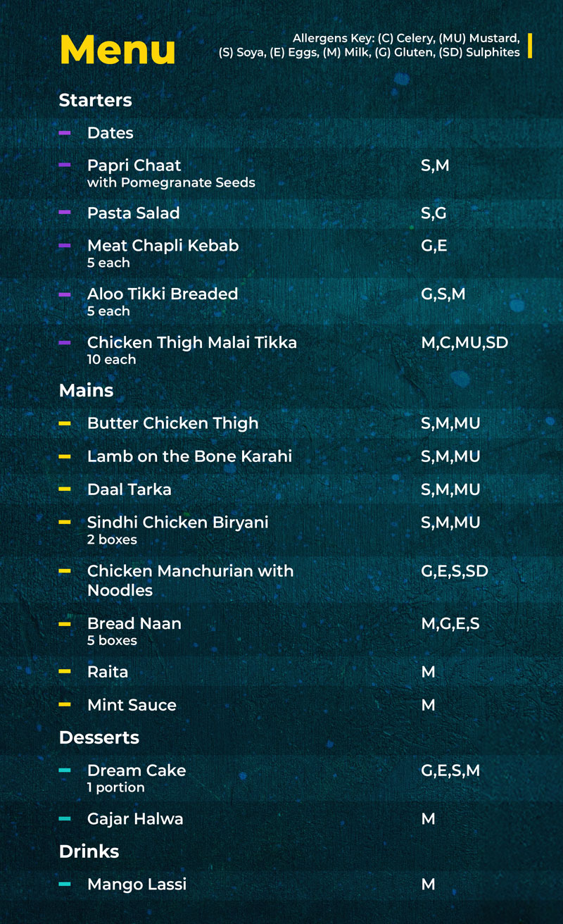Click the Sindhi Chicken Biryani item
This screenshot has width=563, height=924.
coord(177,523)
